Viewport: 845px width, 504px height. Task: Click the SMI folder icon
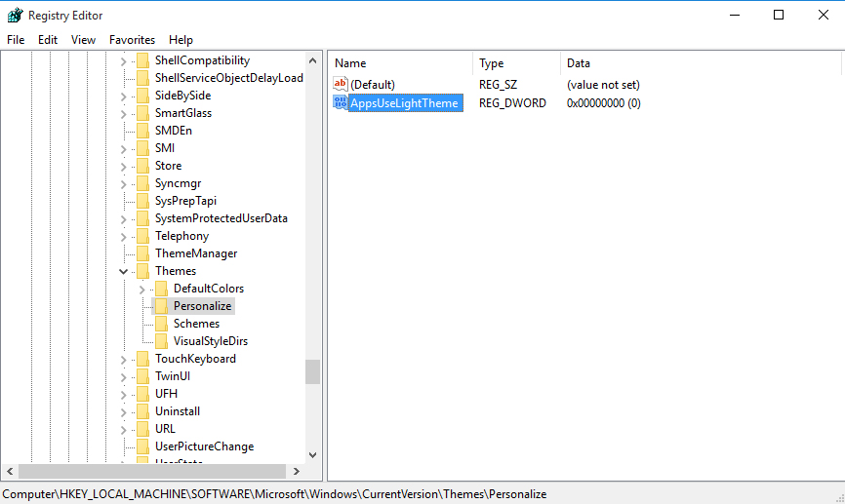pyautogui.click(x=142, y=148)
